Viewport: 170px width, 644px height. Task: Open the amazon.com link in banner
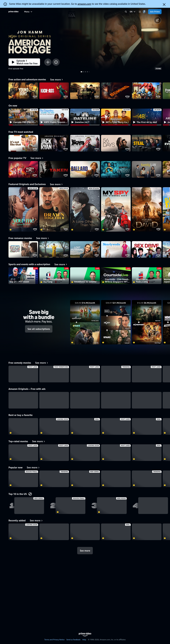pyautogui.click(x=84, y=4)
